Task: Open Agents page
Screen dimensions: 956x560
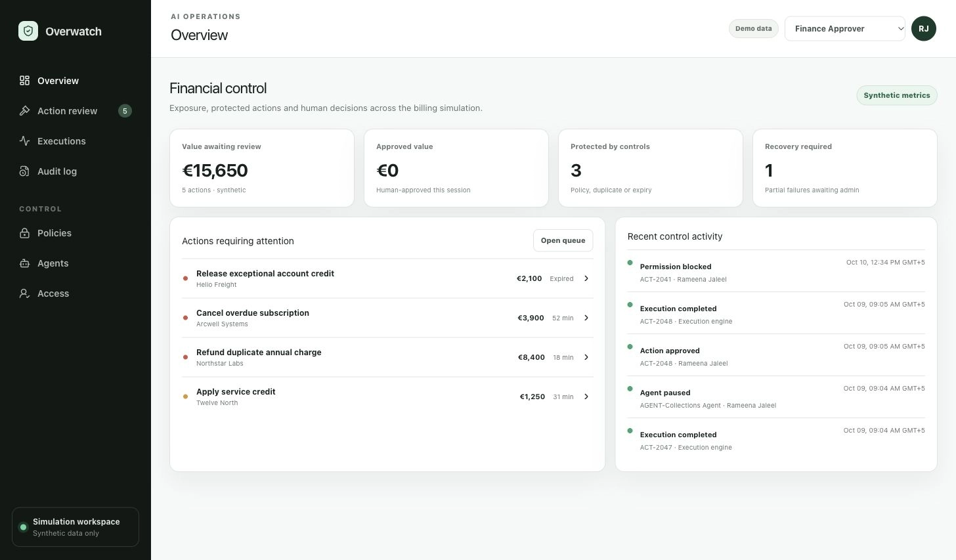Action: [76, 263]
